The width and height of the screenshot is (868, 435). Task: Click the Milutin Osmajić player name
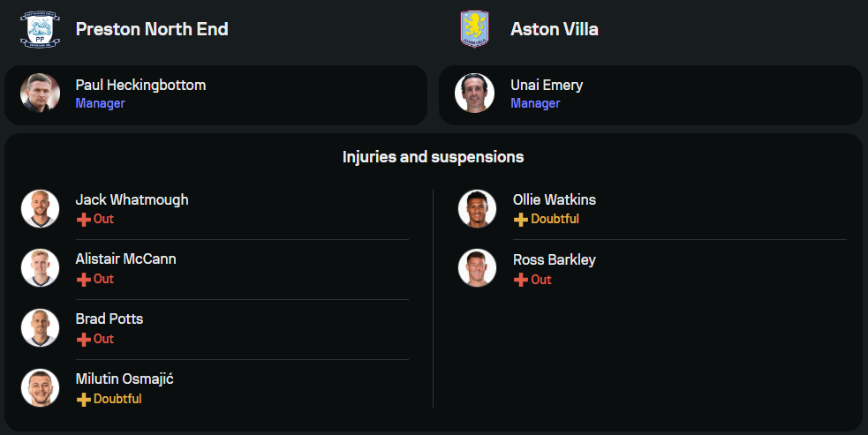point(125,379)
